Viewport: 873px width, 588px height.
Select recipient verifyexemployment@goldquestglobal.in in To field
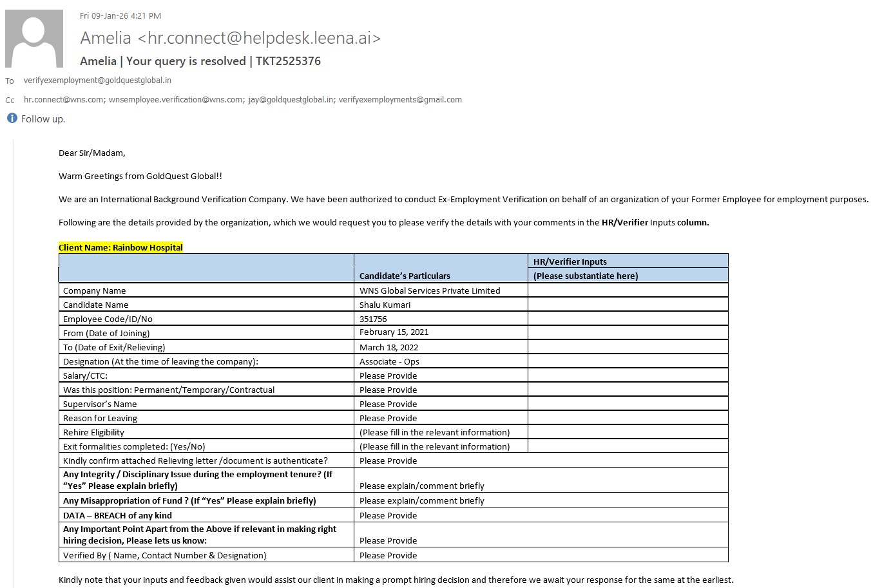(97, 81)
